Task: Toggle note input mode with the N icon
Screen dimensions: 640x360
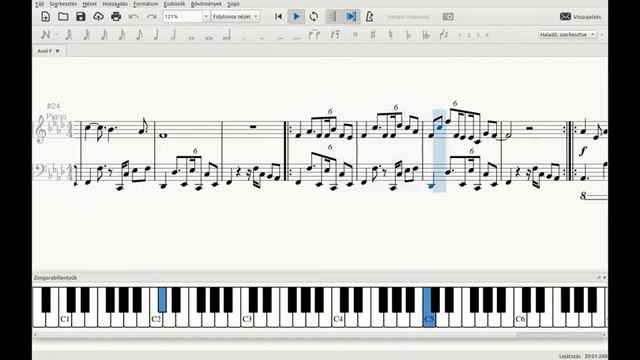Action: (45, 35)
